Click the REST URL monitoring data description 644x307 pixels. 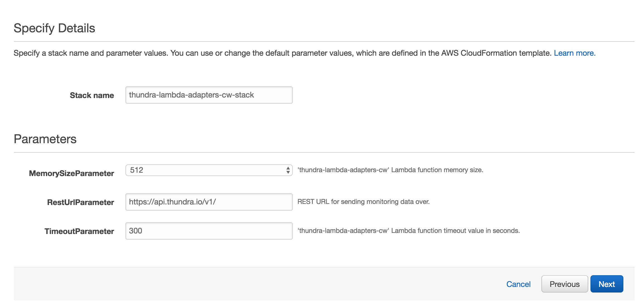pos(364,202)
